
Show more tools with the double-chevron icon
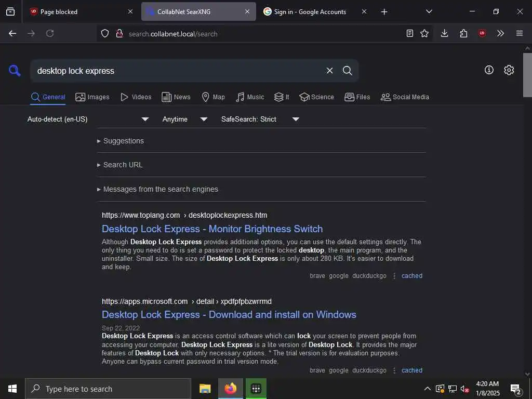click(x=500, y=33)
